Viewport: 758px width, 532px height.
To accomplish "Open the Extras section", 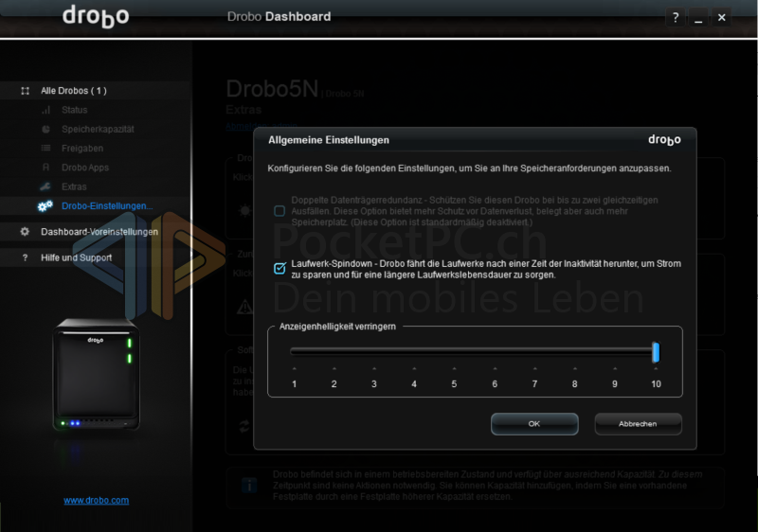I will 74,186.
